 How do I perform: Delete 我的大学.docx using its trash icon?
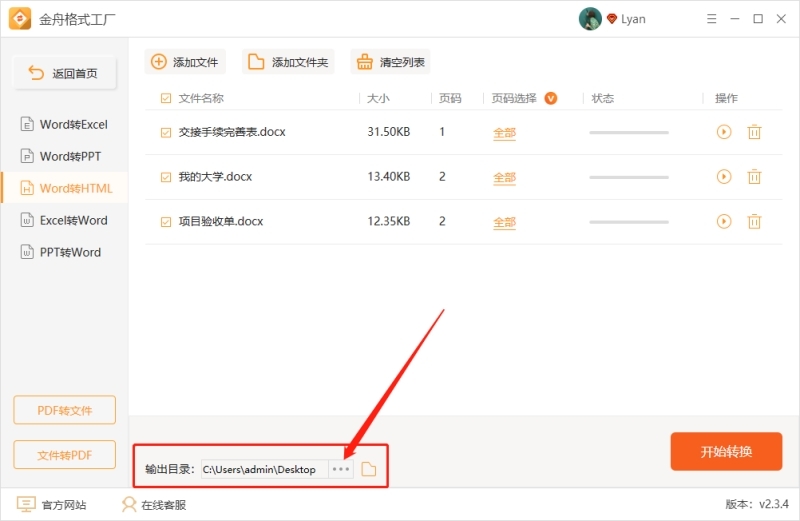[755, 177]
